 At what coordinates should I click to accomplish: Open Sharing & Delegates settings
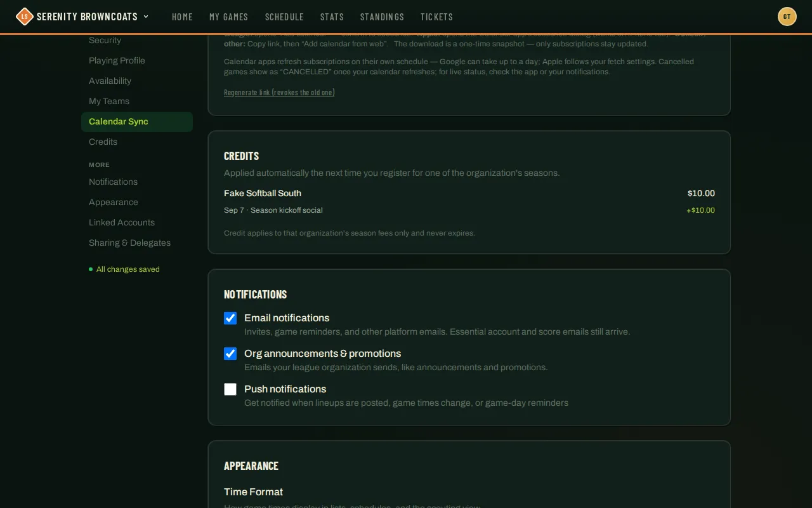137,243
